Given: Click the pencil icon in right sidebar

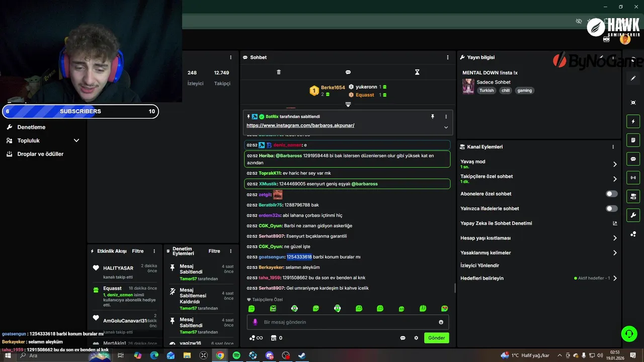Looking at the screenshot, I should click(x=633, y=78).
